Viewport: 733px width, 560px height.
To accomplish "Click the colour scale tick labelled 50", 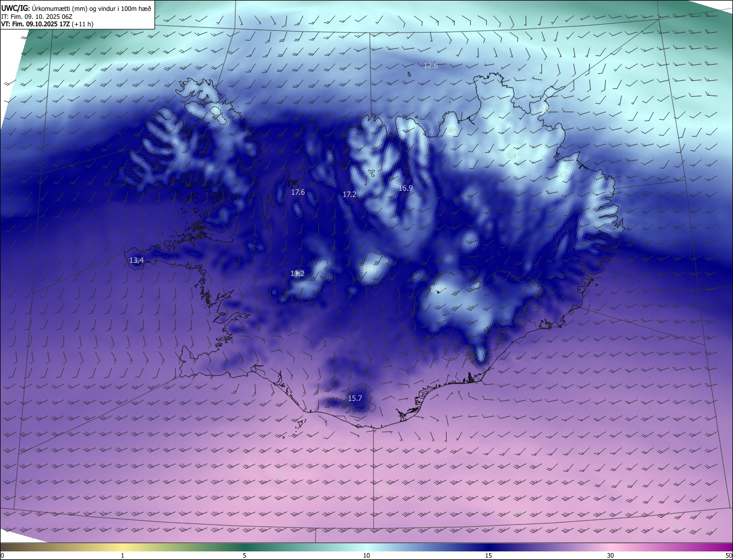I will (x=728, y=556).
